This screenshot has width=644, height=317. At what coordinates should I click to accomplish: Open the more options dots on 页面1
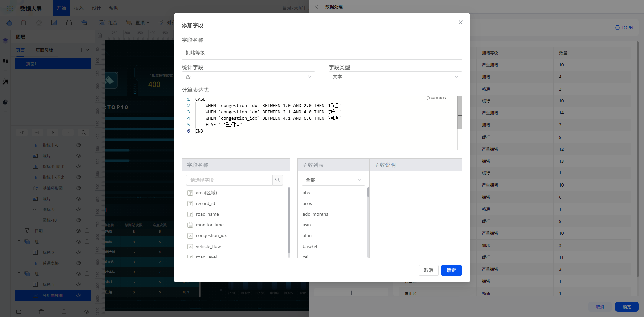82,64
